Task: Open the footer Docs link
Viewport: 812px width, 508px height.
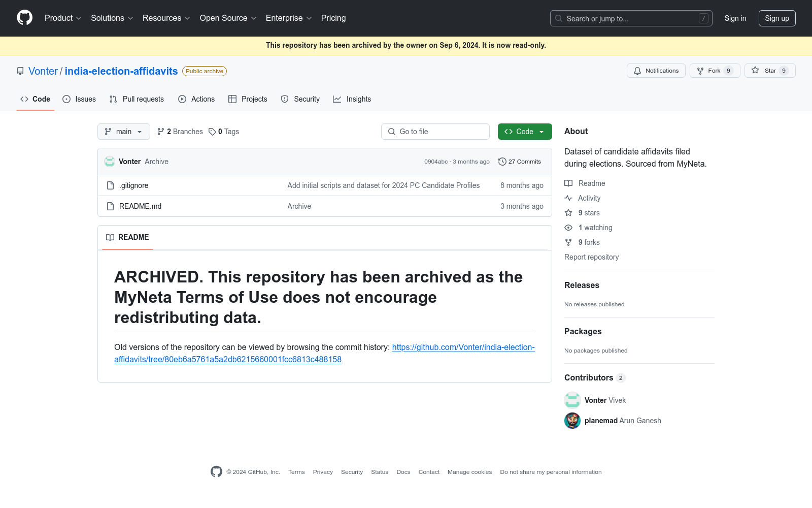Action: coord(403,472)
